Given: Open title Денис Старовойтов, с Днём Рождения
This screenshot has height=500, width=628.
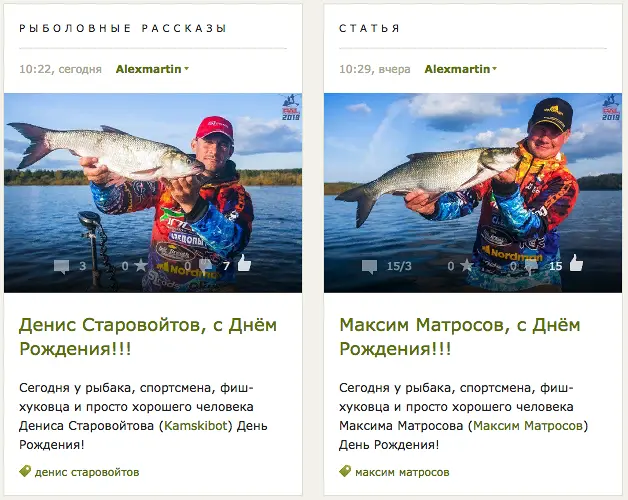Looking at the screenshot, I should coord(148,337).
